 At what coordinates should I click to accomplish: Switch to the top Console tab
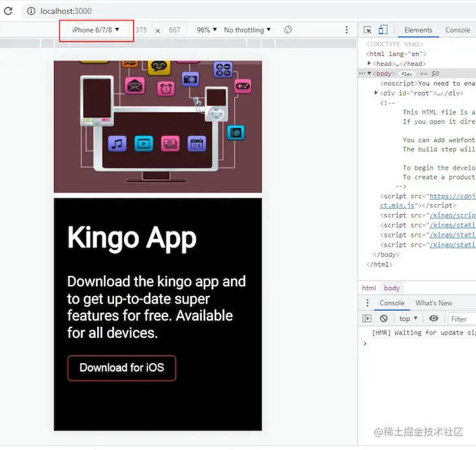tap(458, 30)
